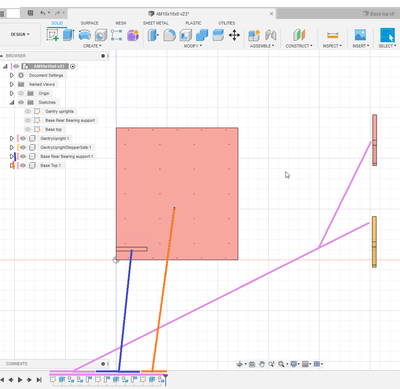
Task: Click the Insert image icon
Action: [x=360, y=35]
